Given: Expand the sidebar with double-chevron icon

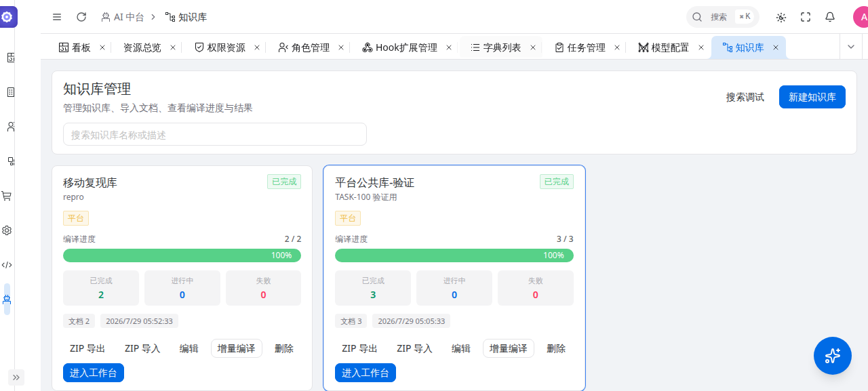Looking at the screenshot, I should [16, 377].
